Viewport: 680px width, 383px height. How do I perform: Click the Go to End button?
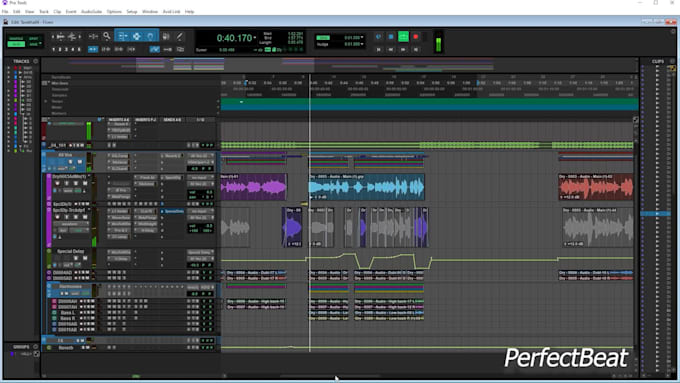pos(415,50)
